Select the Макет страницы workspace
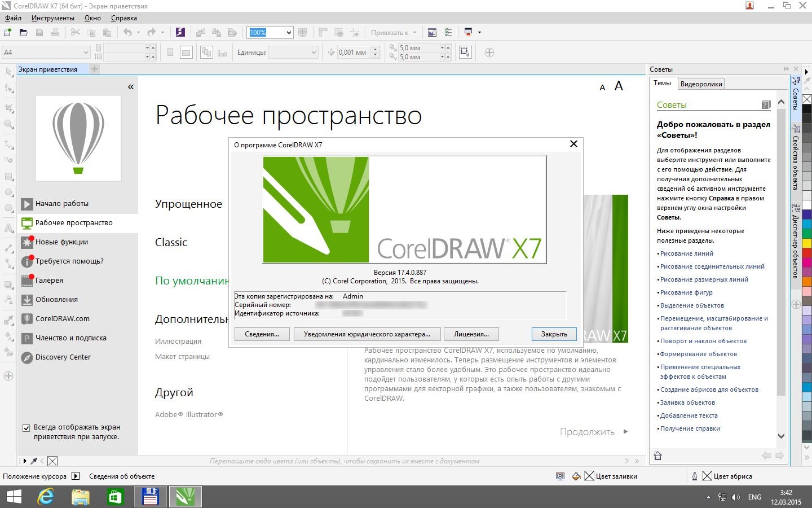 tap(182, 356)
